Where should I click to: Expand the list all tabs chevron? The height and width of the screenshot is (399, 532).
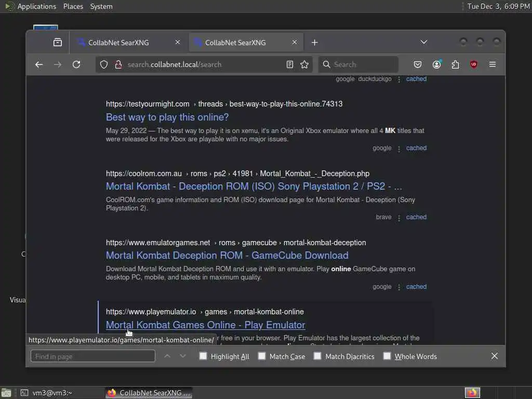point(424,42)
